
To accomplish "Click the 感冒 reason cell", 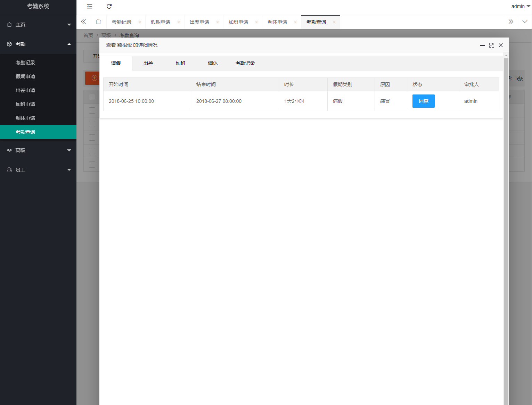I will tap(391, 101).
